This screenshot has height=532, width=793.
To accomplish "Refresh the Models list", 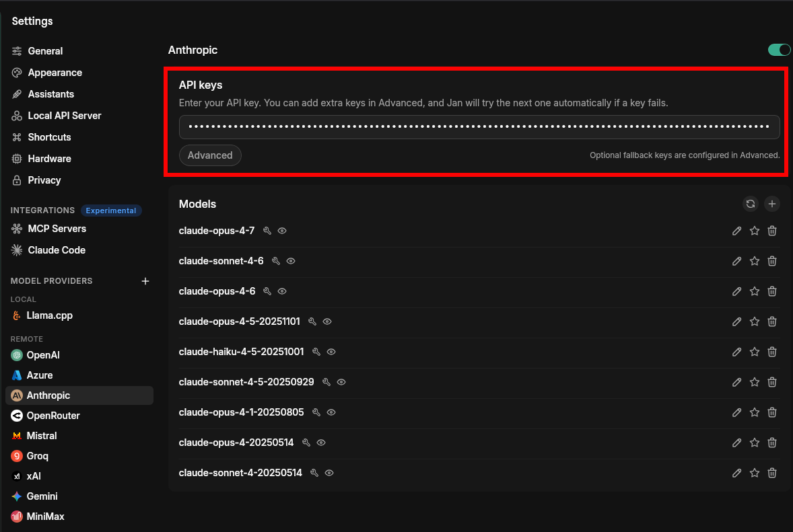I will (x=751, y=204).
